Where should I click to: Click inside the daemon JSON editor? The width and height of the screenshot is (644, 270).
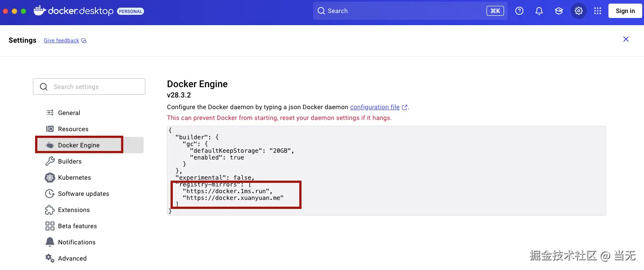(x=387, y=171)
